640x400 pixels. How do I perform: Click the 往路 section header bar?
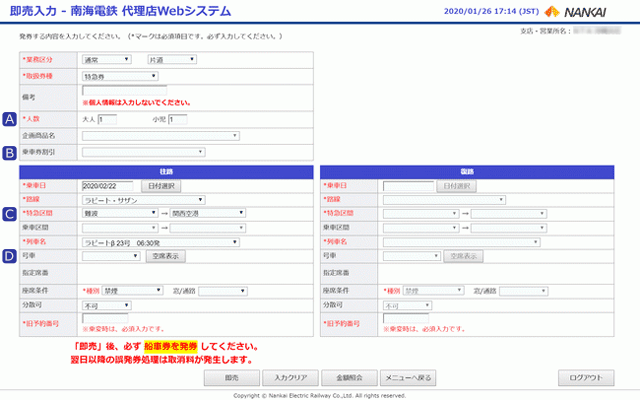point(166,172)
